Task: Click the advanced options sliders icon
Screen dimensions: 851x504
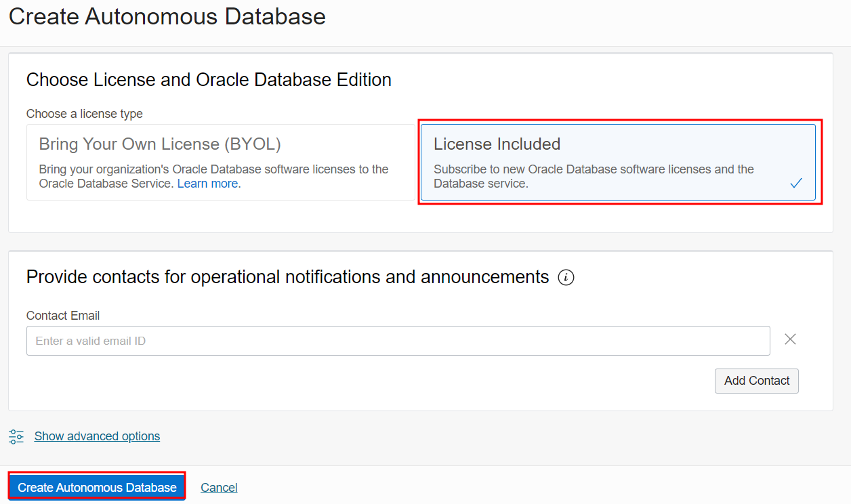Action: 16,436
